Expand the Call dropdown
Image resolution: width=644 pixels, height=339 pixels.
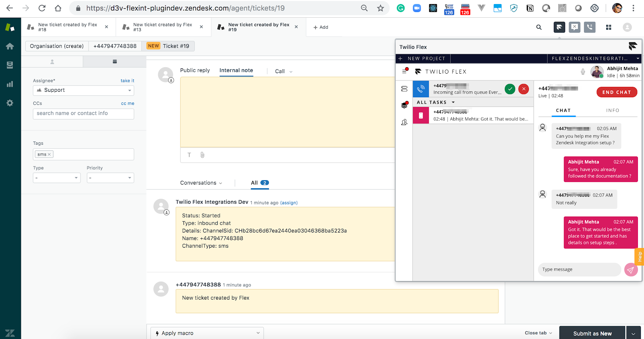(x=284, y=71)
